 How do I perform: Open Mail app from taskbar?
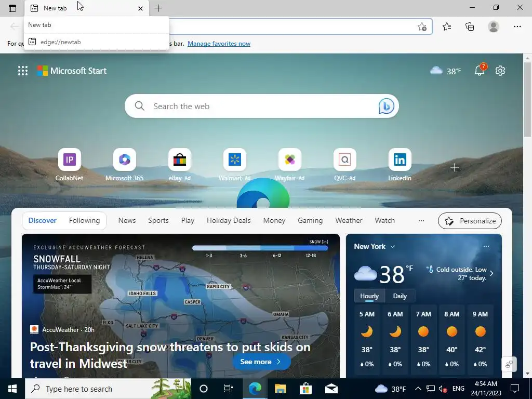click(331, 389)
